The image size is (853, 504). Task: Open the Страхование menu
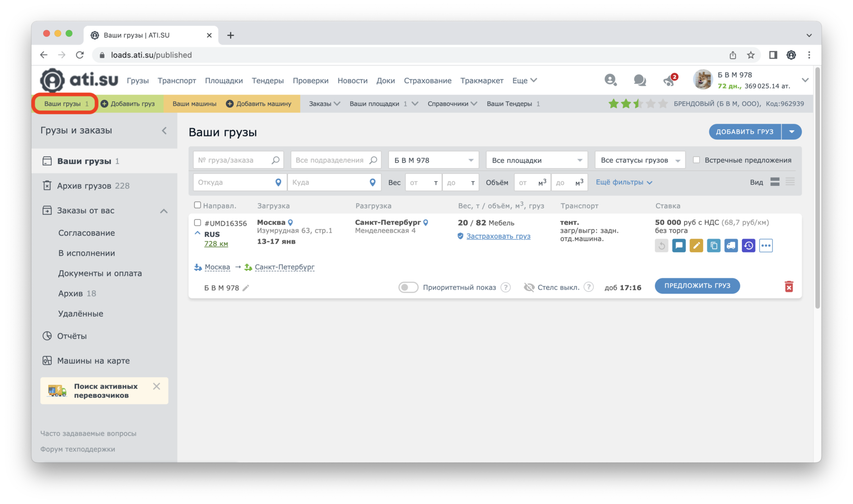click(428, 80)
